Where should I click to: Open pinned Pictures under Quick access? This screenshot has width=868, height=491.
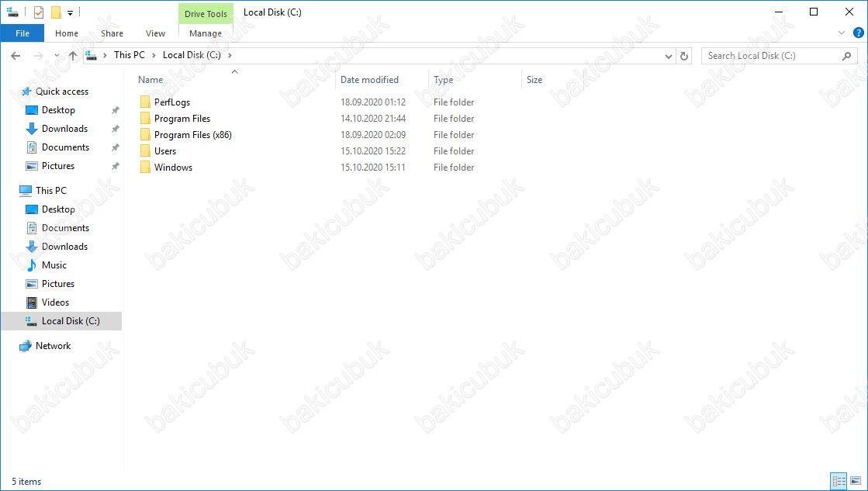[58, 166]
